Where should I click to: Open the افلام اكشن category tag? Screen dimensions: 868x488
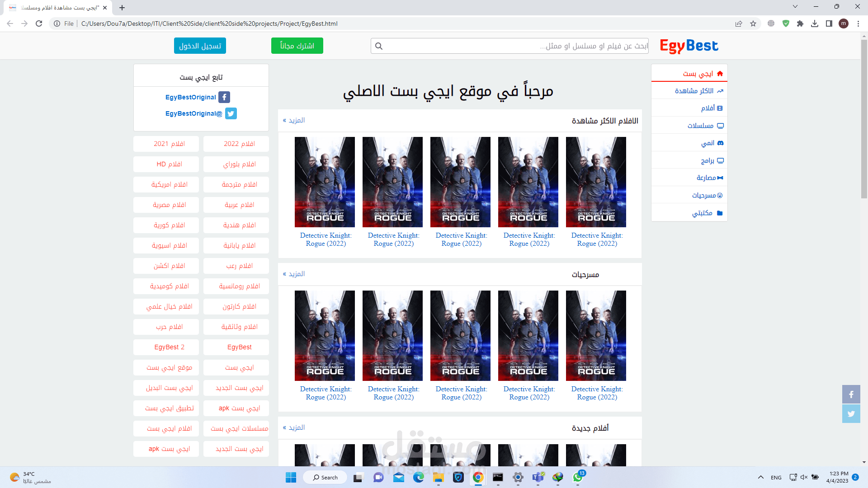(x=166, y=266)
